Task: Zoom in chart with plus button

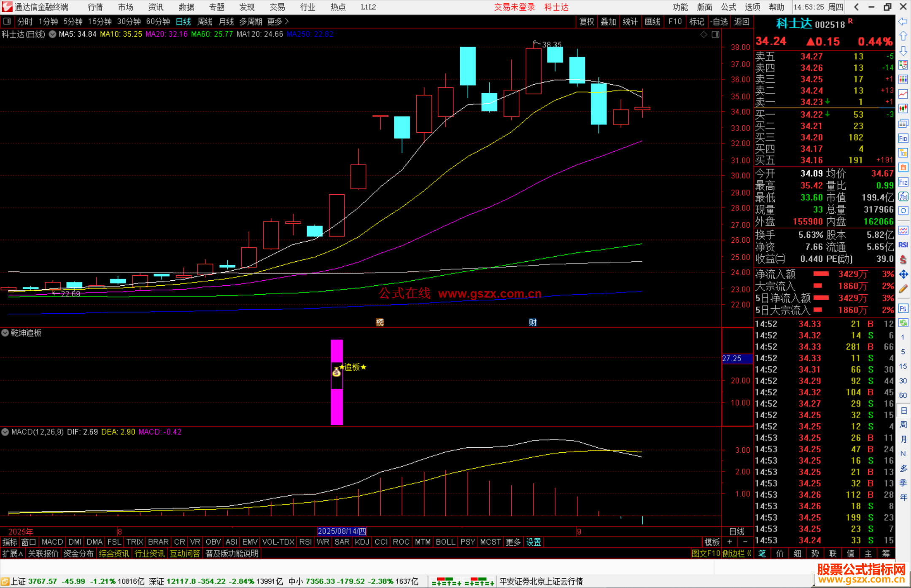Action: pyautogui.click(x=730, y=542)
